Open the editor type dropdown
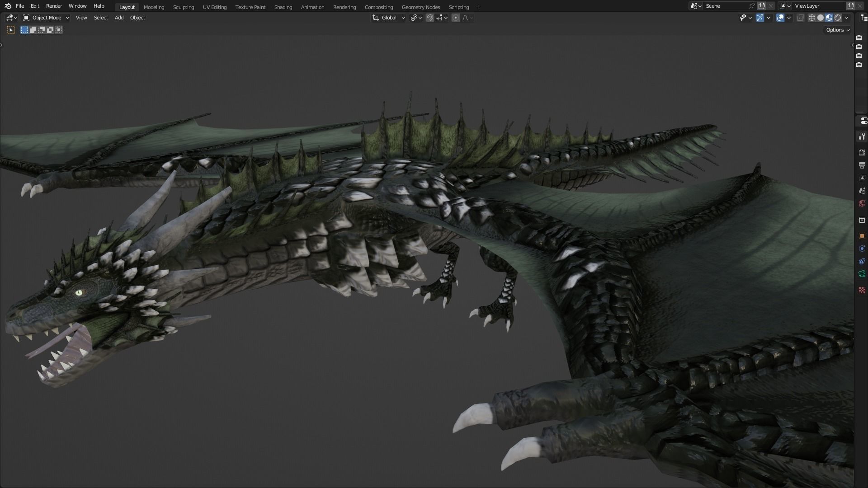This screenshot has width=868, height=488. point(11,18)
